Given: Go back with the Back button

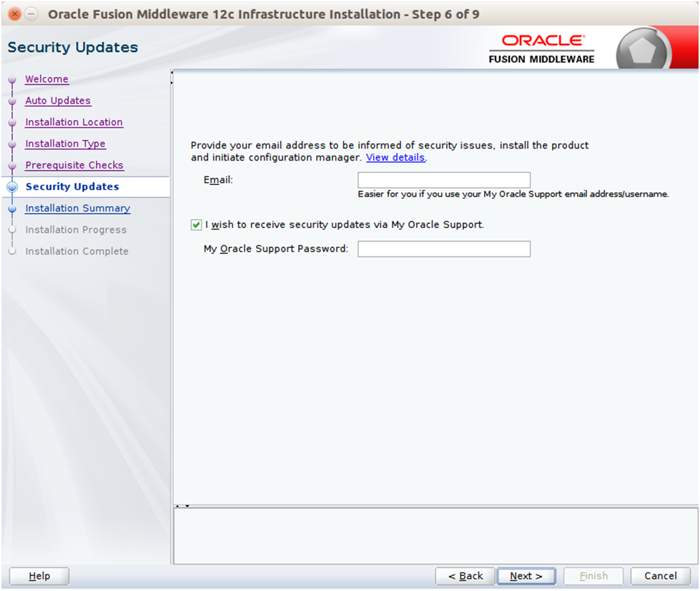Looking at the screenshot, I should pos(465,576).
